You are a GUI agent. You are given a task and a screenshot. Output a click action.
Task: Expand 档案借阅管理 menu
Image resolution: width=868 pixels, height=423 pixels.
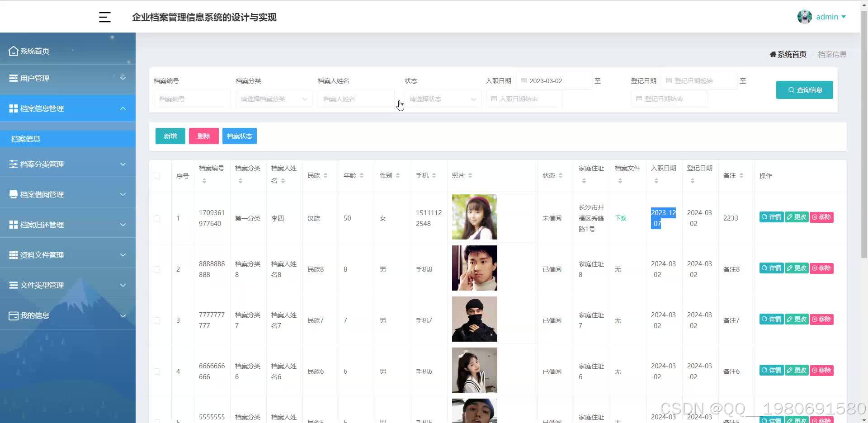pos(68,194)
